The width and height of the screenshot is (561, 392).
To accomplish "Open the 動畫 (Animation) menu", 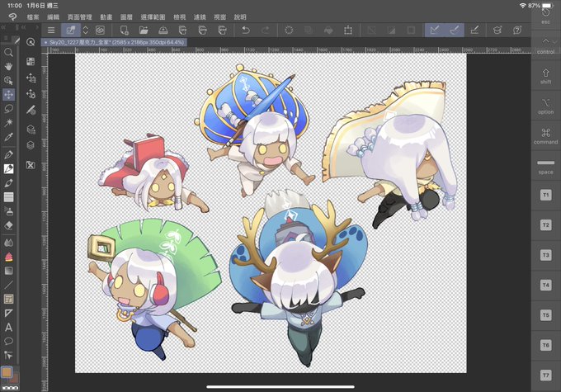I will [106, 17].
